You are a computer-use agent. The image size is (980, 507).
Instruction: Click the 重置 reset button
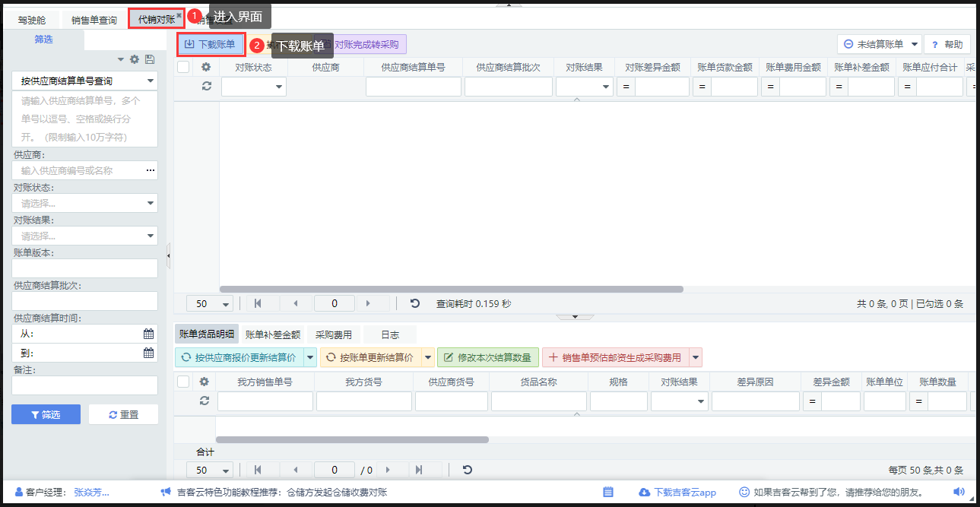(123, 414)
